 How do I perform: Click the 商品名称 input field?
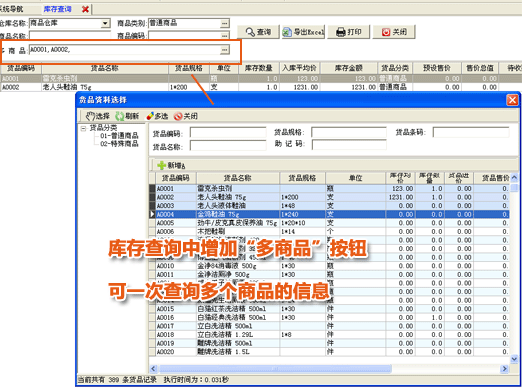[x=70, y=35]
